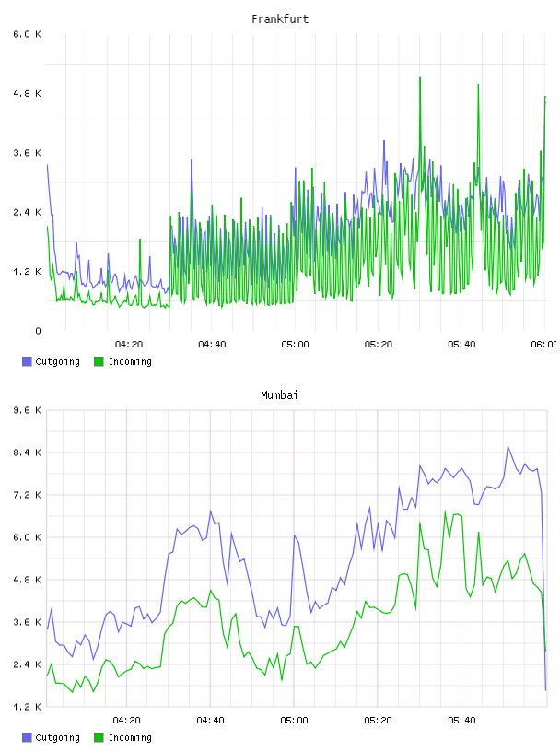Click the 6.0 K axis label in Frankfurt chart
The width and height of the screenshot is (560, 752).
27,34
